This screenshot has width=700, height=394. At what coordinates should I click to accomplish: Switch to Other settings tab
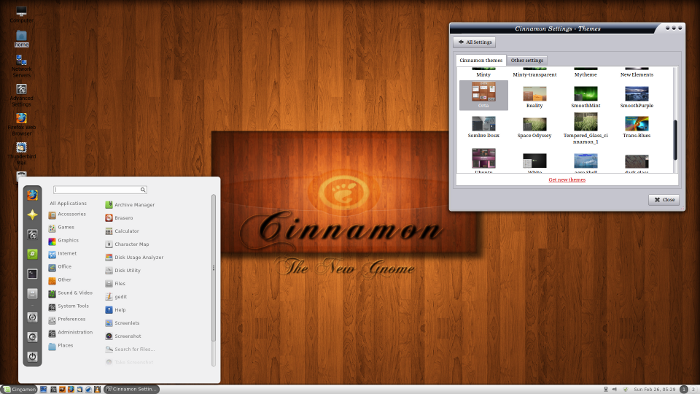click(x=527, y=60)
